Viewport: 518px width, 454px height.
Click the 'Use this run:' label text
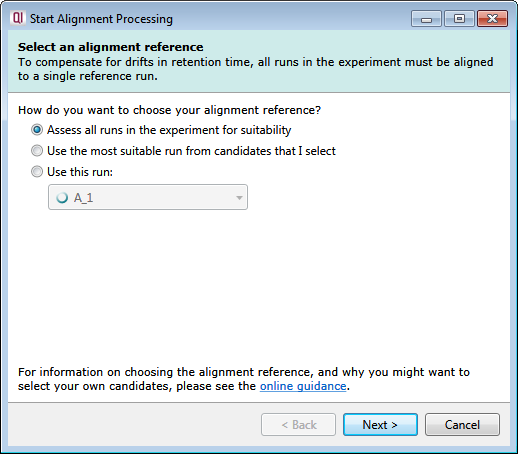(x=80, y=172)
